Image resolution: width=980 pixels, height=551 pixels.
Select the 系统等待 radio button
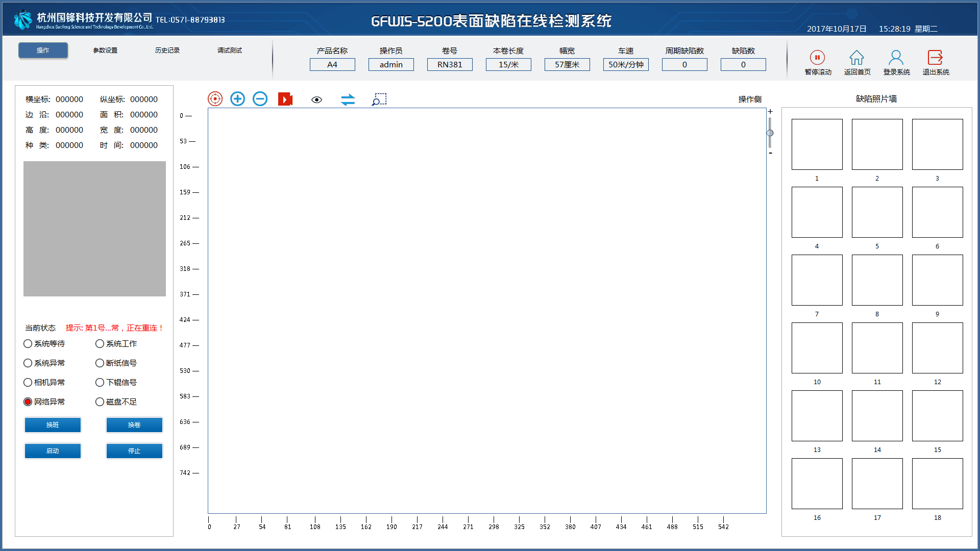28,344
